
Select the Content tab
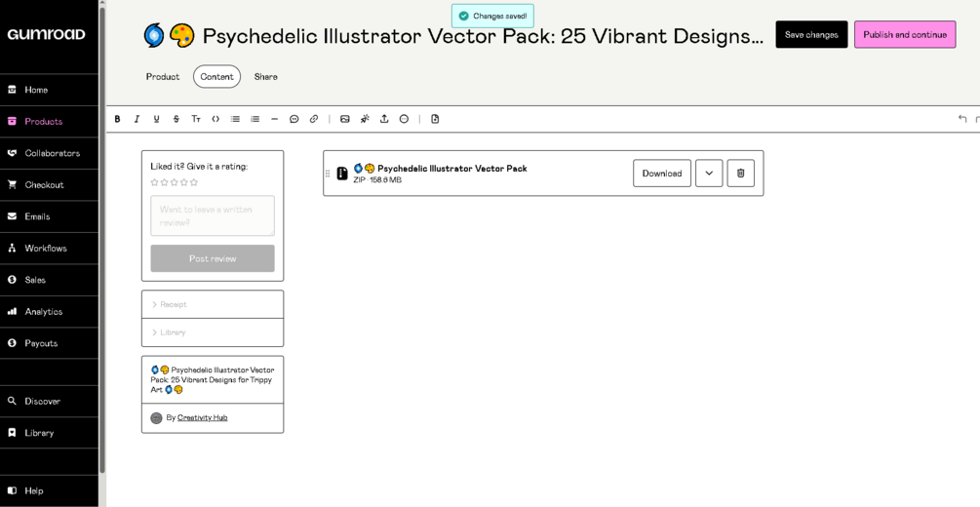point(216,77)
